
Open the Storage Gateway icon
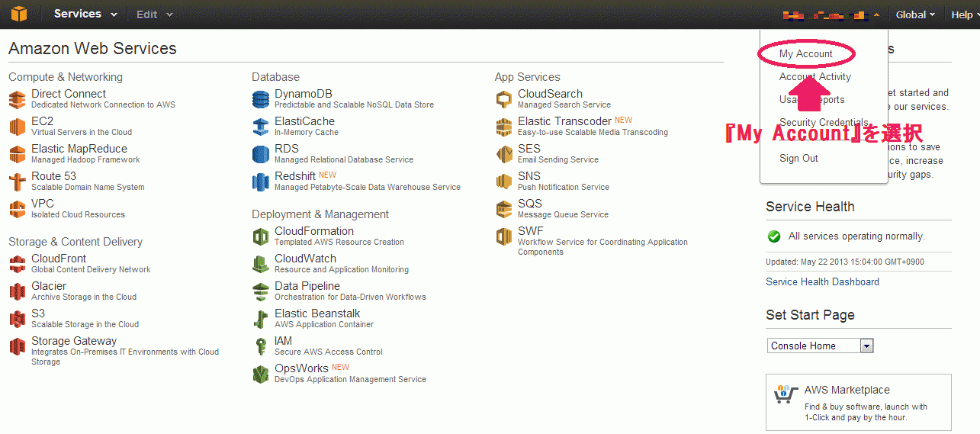pyautogui.click(x=18, y=346)
